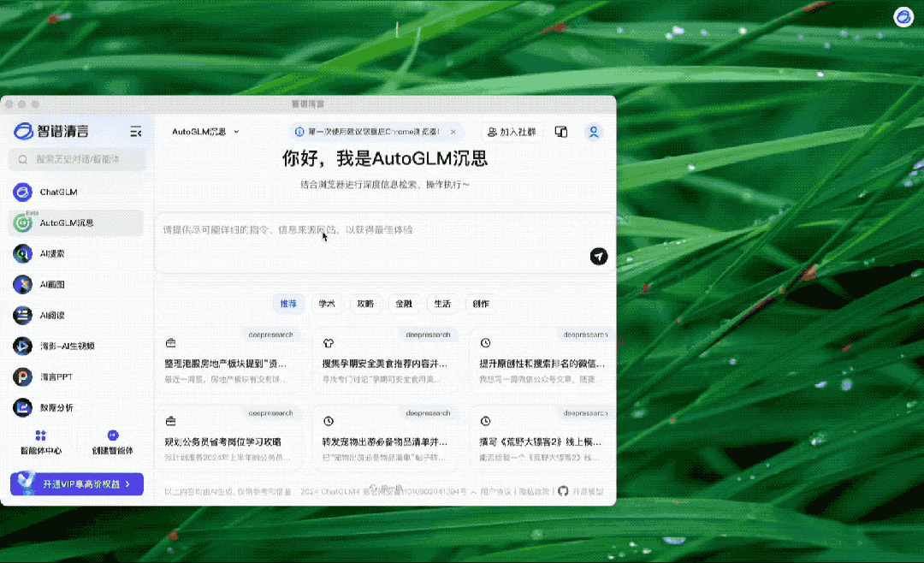The image size is (924, 563).
Task: Click the 智谱清言 logo in sidebar header
Action: [x=51, y=131]
